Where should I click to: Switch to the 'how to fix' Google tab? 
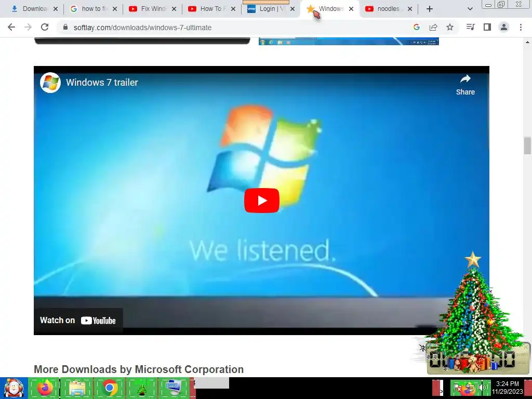pyautogui.click(x=89, y=9)
